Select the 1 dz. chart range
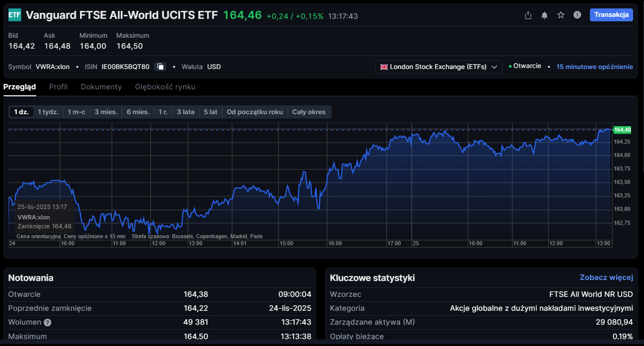The height and width of the screenshot is (346, 644). 21,112
